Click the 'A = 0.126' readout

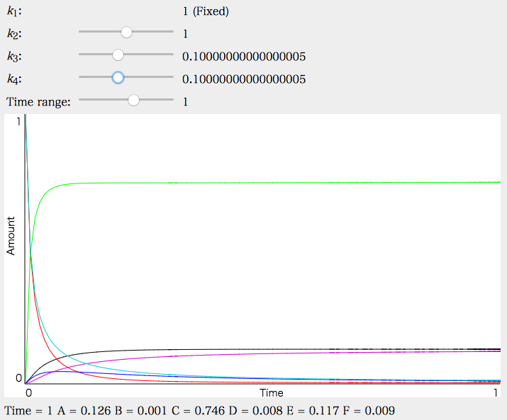tap(84, 411)
